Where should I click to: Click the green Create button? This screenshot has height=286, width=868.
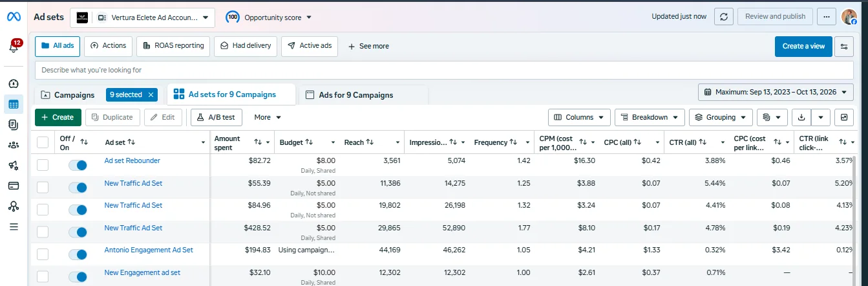(x=58, y=117)
